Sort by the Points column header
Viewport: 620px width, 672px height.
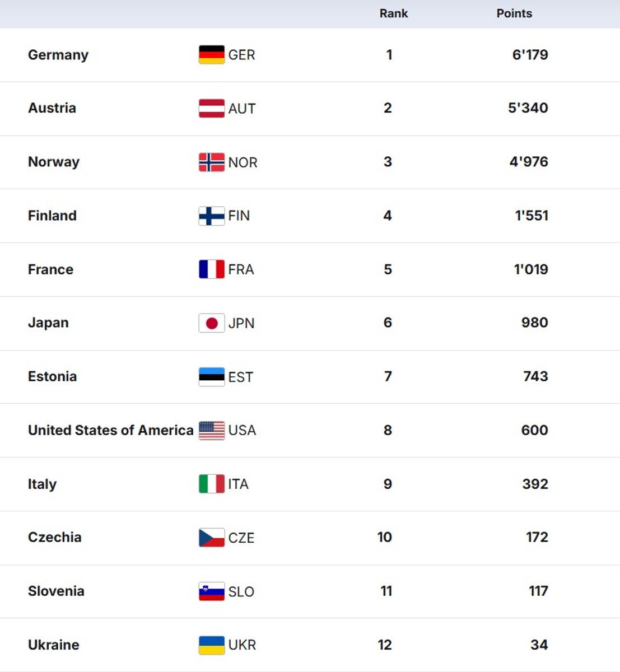click(x=514, y=13)
